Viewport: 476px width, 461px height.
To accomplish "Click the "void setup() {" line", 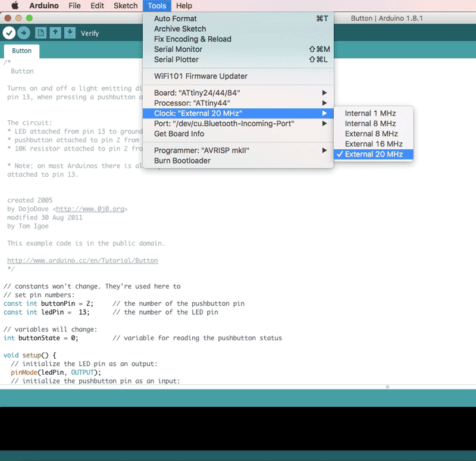I will pos(30,355).
